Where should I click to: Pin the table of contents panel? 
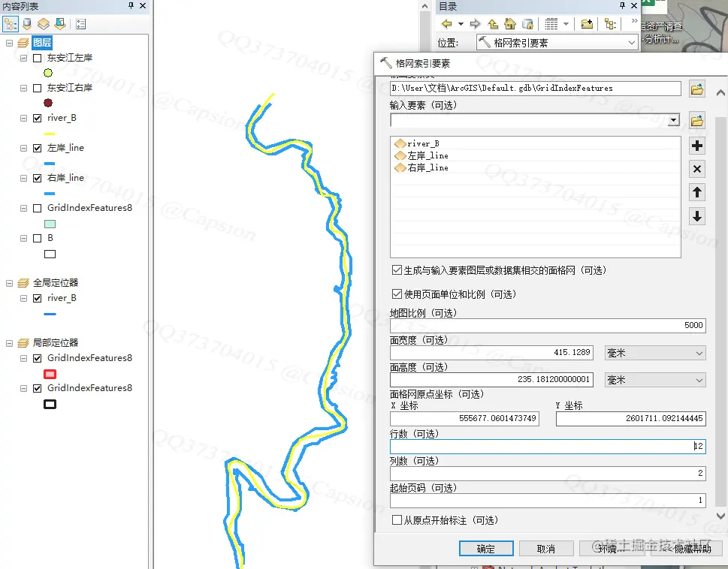pos(131,5)
